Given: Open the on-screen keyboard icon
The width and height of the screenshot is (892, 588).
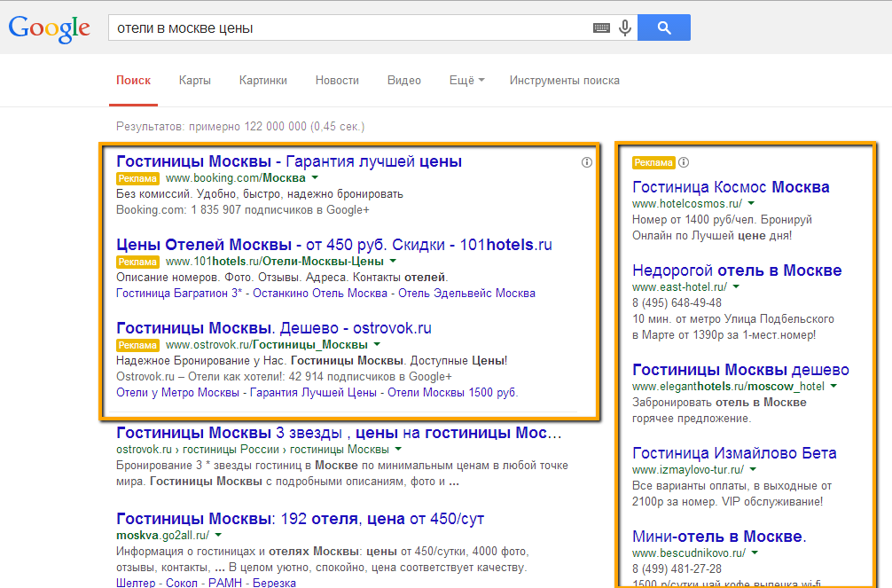Looking at the screenshot, I should pos(601,27).
